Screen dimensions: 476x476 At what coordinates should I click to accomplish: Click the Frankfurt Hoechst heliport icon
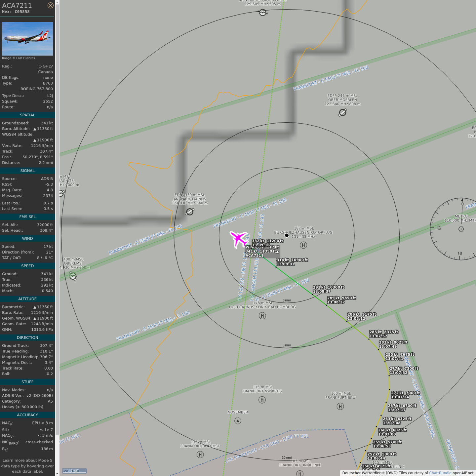click(x=200, y=455)
